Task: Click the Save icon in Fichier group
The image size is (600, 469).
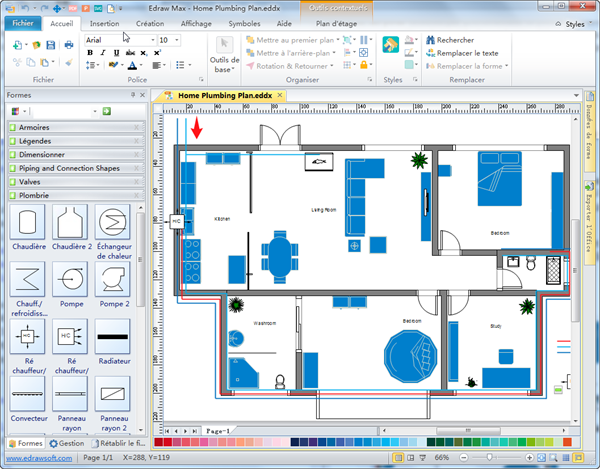Action: pyautogui.click(x=51, y=45)
